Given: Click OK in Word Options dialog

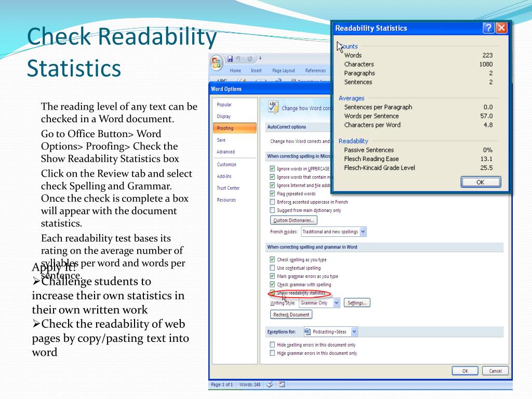Looking at the screenshot, I should click(465, 371).
